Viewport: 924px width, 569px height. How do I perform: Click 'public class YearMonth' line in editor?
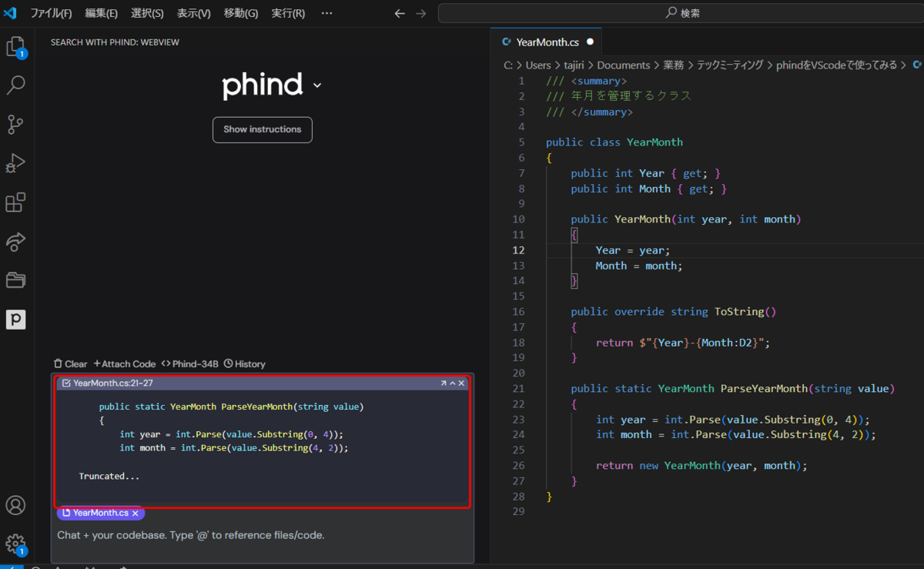[x=614, y=142]
